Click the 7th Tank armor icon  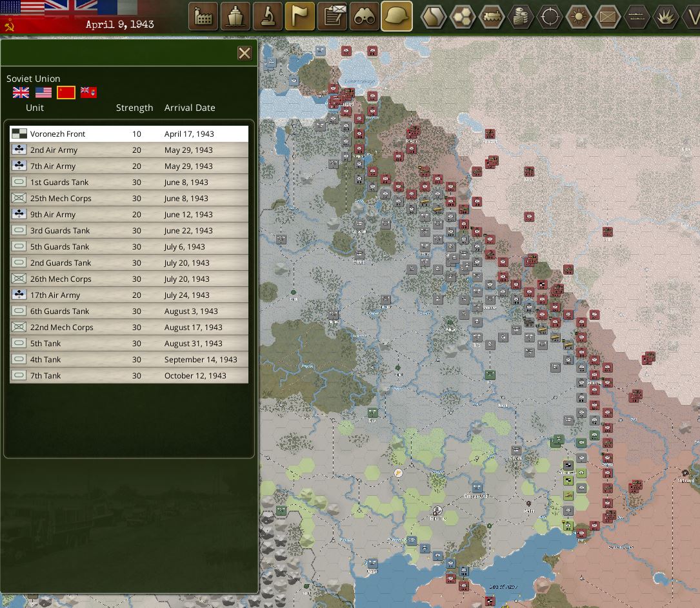(x=19, y=375)
